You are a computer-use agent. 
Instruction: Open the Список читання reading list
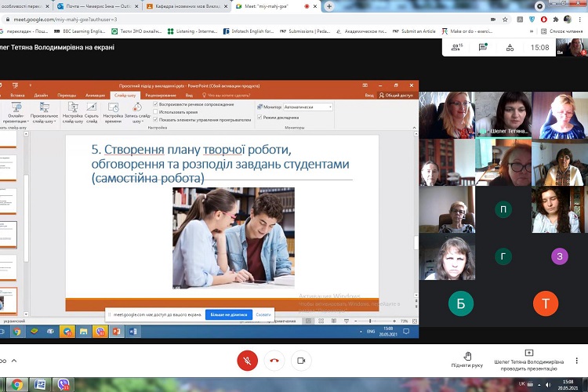coord(562,31)
